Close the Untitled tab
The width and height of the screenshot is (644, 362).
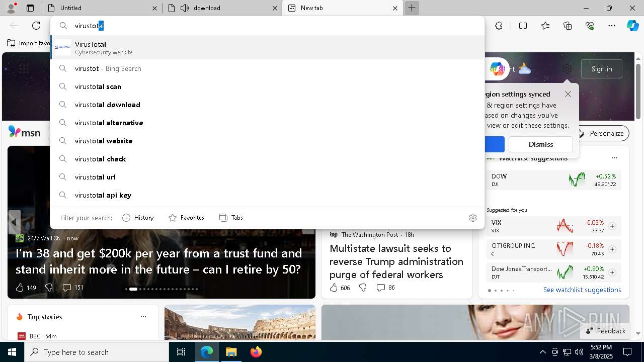[x=154, y=8]
